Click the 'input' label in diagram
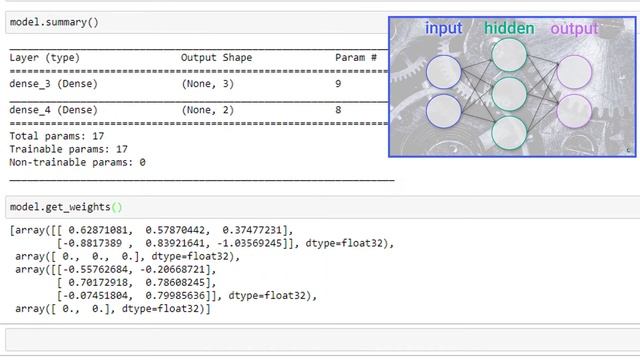This screenshot has width=640, height=360. coord(444,28)
